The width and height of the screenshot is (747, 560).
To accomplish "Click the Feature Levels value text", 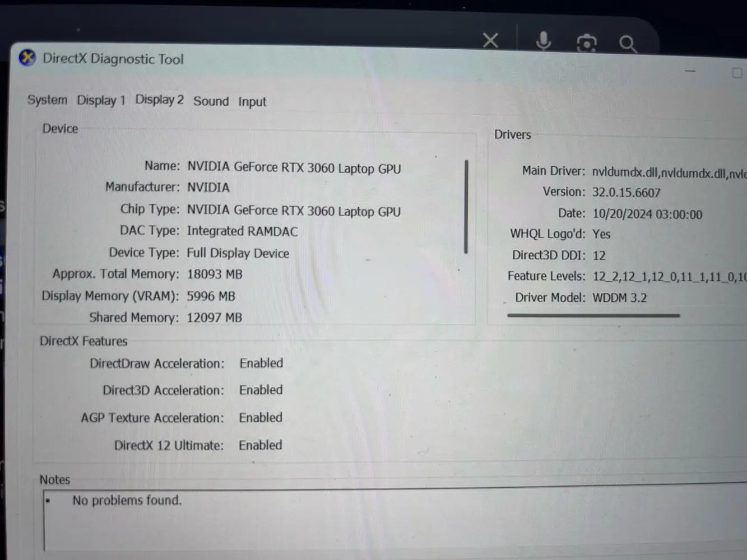I will (x=667, y=276).
